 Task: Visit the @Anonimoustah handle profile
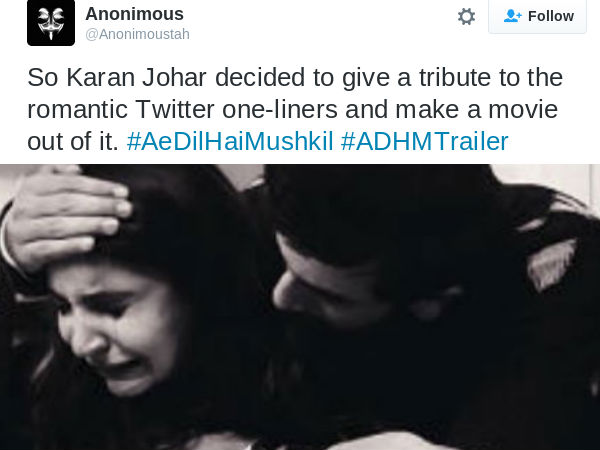click(x=137, y=34)
